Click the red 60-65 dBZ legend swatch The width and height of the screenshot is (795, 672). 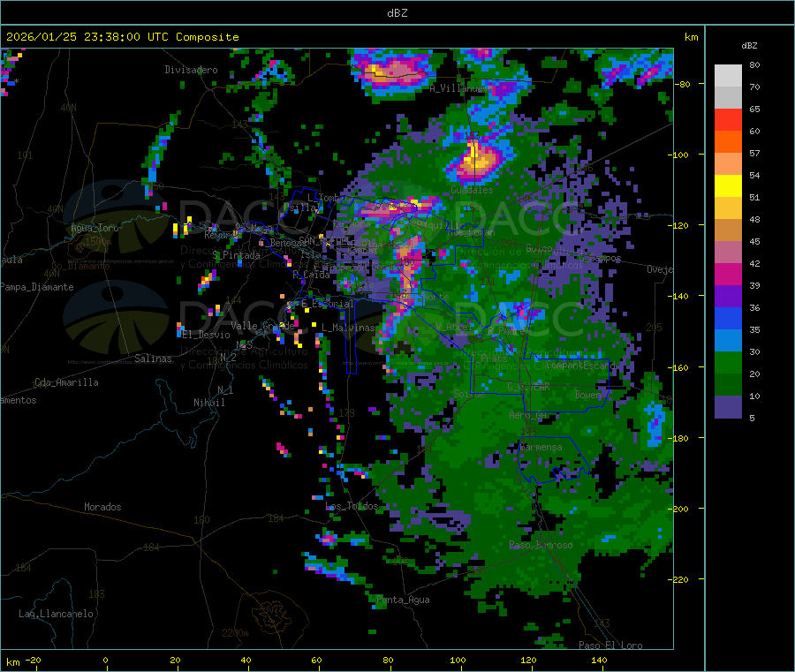pyautogui.click(x=728, y=119)
